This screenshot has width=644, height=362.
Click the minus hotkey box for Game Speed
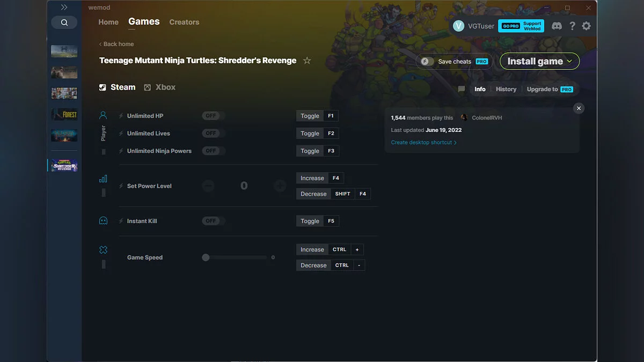(x=359, y=265)
